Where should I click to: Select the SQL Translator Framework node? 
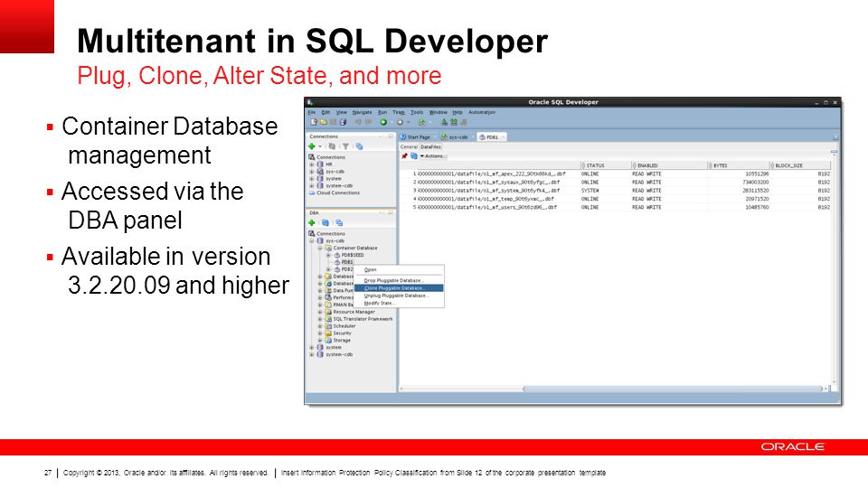(363, 319)
